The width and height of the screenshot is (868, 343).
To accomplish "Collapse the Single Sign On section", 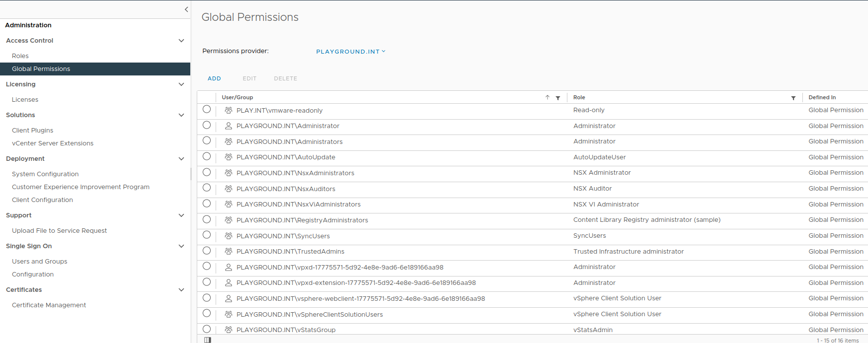I will pyautogui.click(x=181, y=246).
